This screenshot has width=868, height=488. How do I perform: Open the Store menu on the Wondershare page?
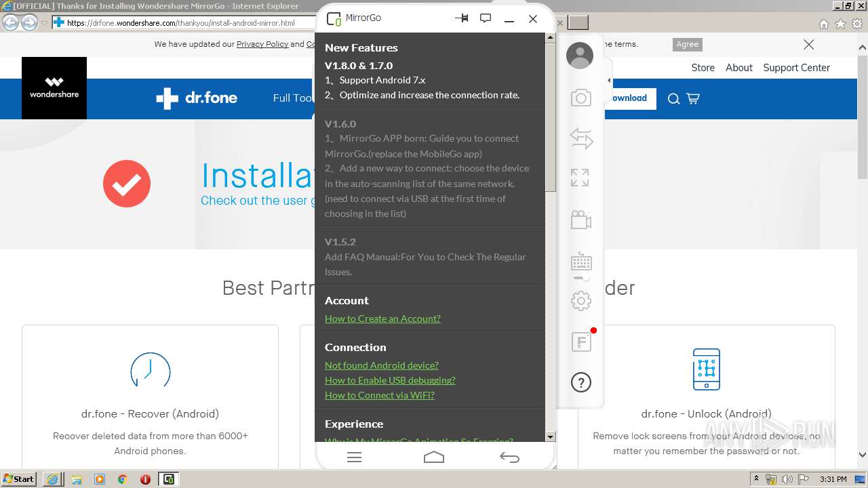pos(703,68)
